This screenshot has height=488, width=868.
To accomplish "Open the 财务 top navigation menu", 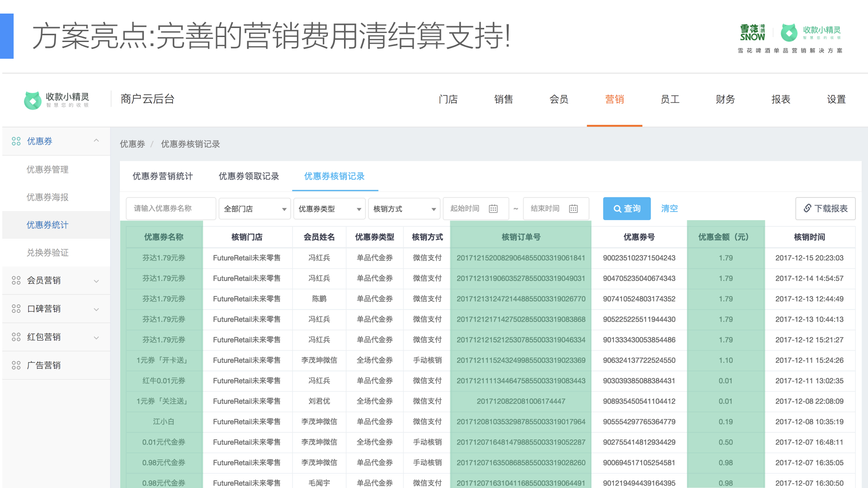I will click(725, 99).
